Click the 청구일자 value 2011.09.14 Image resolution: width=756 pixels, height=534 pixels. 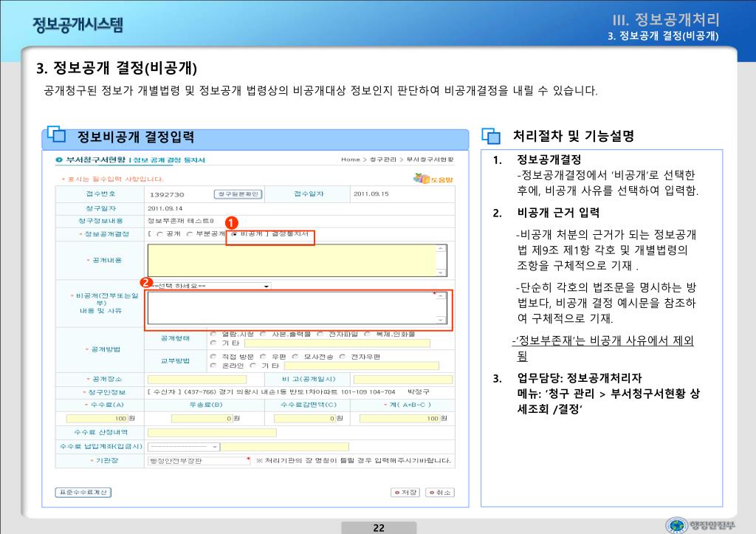165,208
